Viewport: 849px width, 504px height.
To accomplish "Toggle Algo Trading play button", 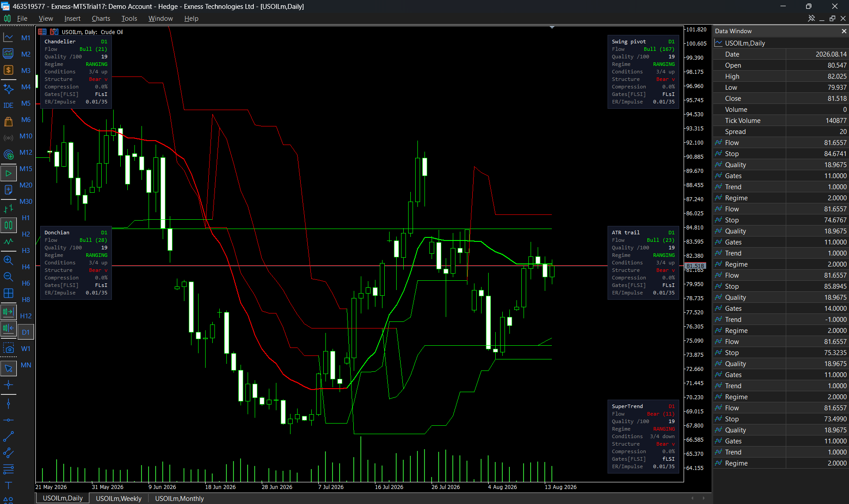I will point(8,173).
